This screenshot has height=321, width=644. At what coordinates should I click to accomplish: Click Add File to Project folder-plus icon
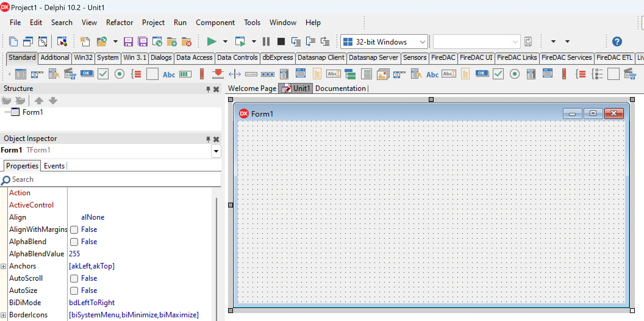pyautogui.click(x=172, y=41)
